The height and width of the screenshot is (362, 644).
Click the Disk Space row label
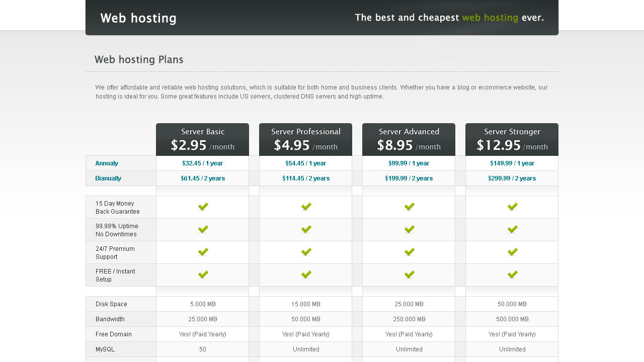[x=111, y=304]
